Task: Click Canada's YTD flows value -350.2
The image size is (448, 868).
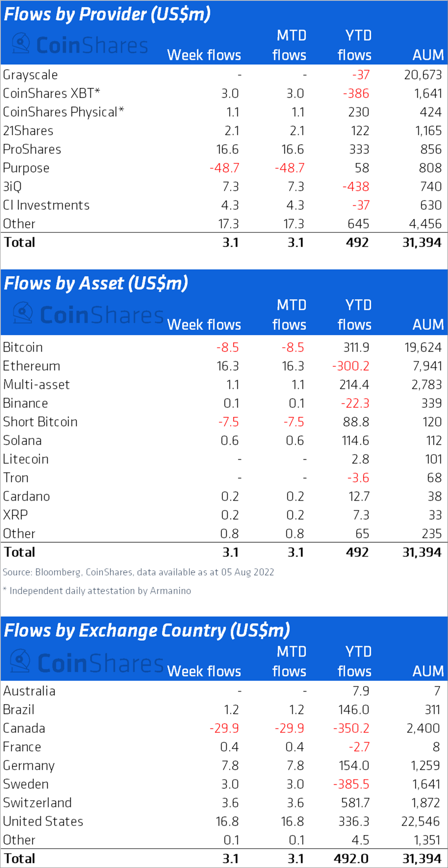Action: pyautogui.click(x=351, y=728)
